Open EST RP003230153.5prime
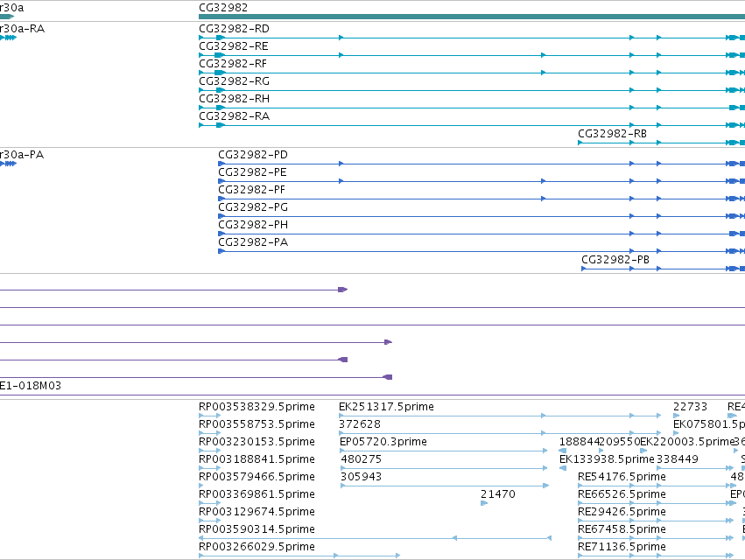The width and height of the screenshot is (745, 560). (x=257, y=442)
